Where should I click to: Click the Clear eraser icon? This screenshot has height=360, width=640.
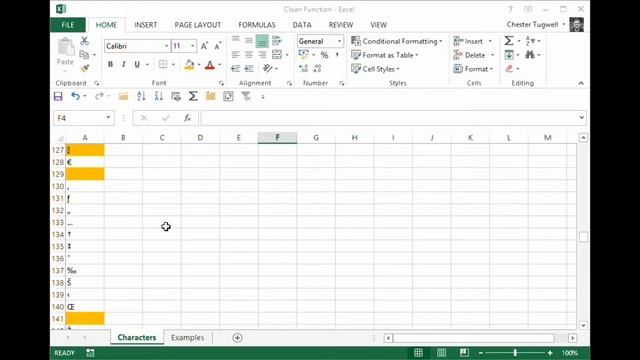click(x=509, y=69)
